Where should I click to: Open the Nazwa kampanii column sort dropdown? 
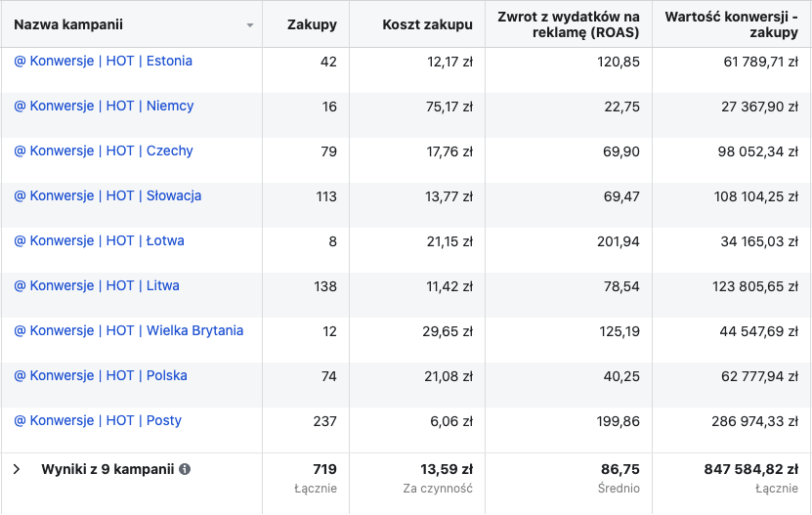point(250,24)
